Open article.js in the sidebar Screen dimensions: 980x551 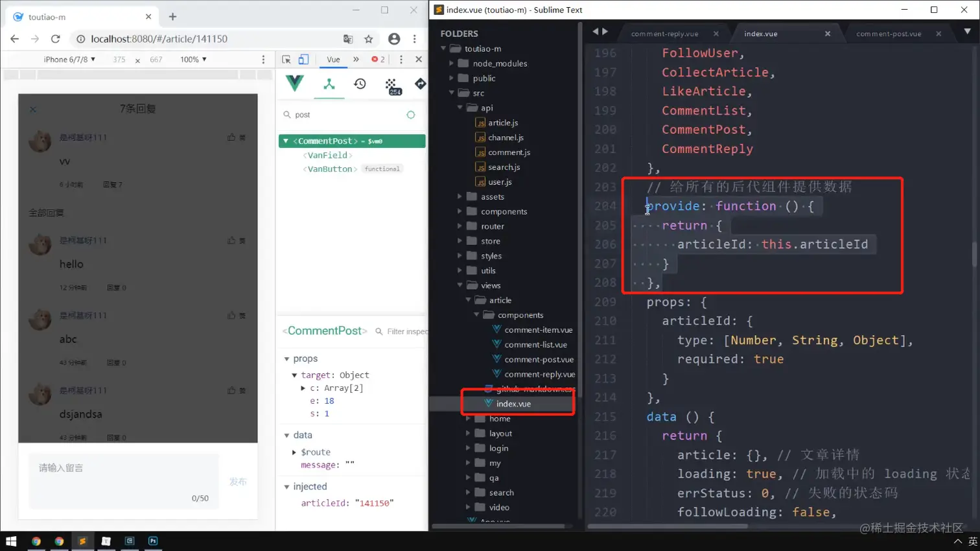tap(503, 123)
